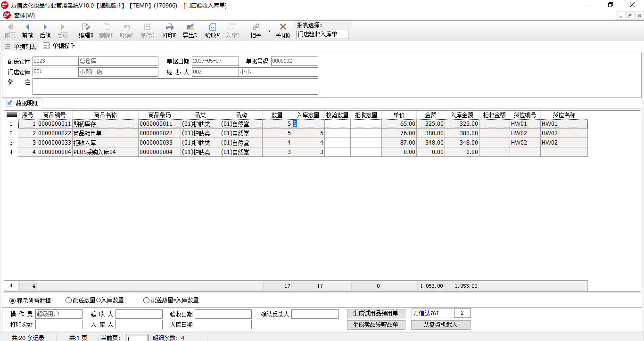Click the 当前页 page number field
Viewport: 644px width, 341px height.
pos(137,338)
